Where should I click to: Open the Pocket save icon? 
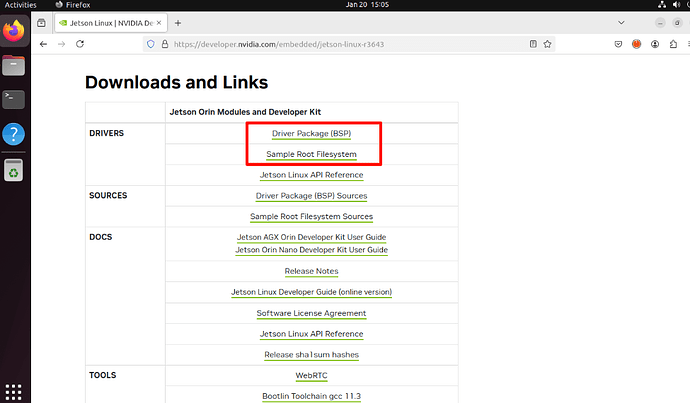(x=618, y=44)
